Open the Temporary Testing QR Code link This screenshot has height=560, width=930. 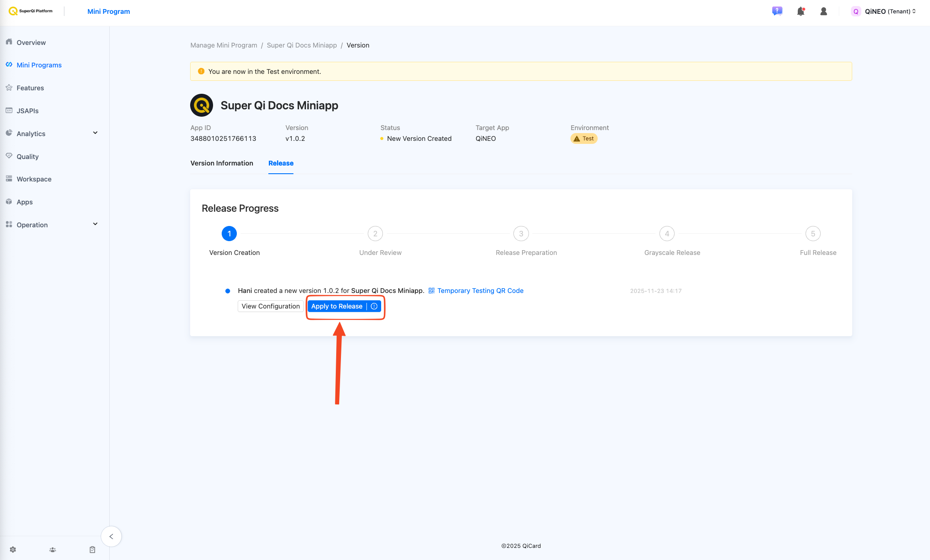coord(480,291)
